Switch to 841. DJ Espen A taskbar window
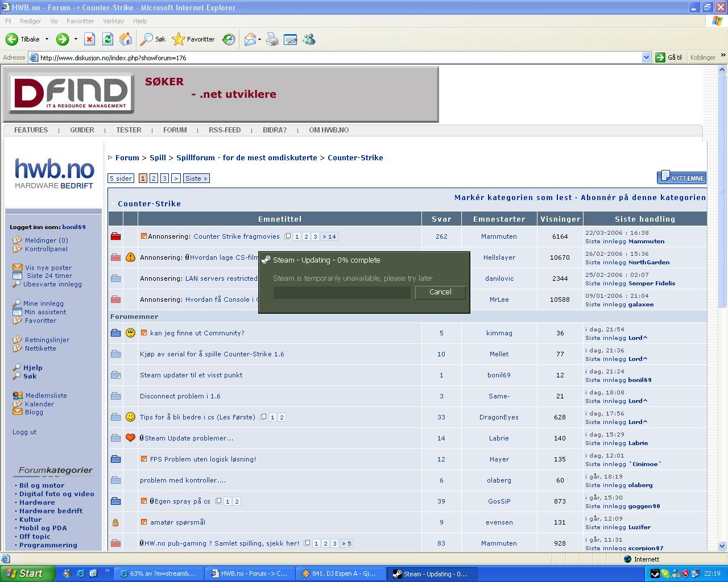The image size is (728, 582). [340, 574]
